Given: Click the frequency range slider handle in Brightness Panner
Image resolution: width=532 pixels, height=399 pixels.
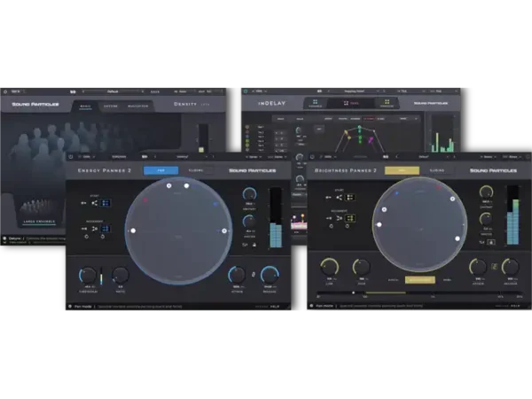Looking at the screenshot, I should point(354,293).
